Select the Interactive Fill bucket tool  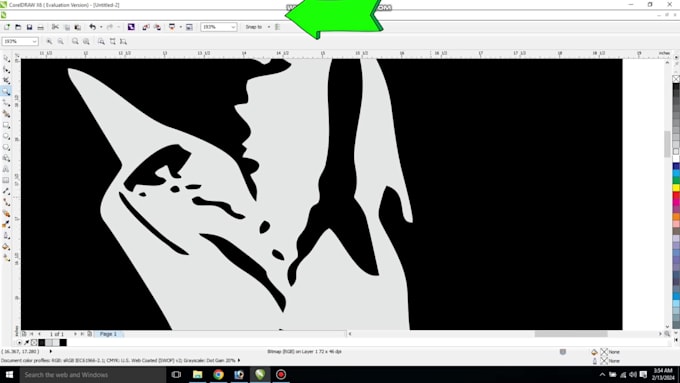[x=6, y=246]
